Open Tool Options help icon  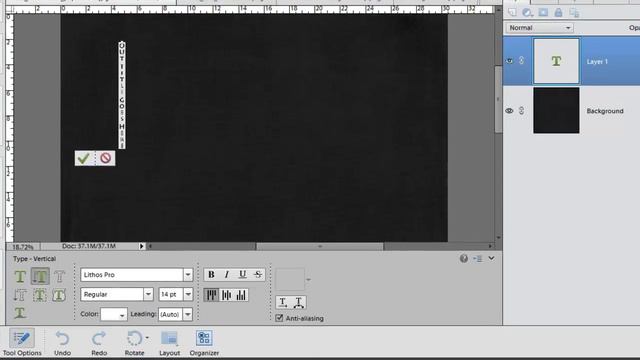pos(464,258)
